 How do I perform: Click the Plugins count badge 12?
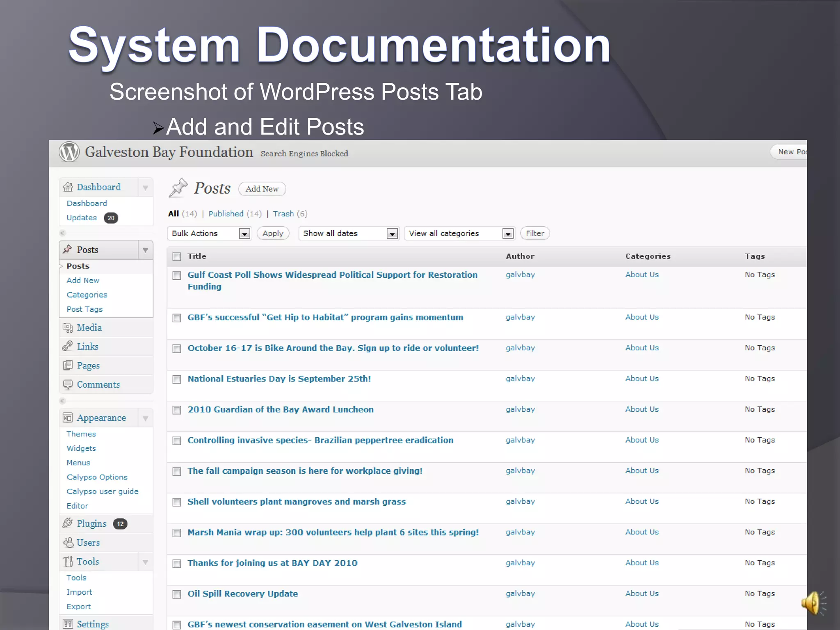120,524
